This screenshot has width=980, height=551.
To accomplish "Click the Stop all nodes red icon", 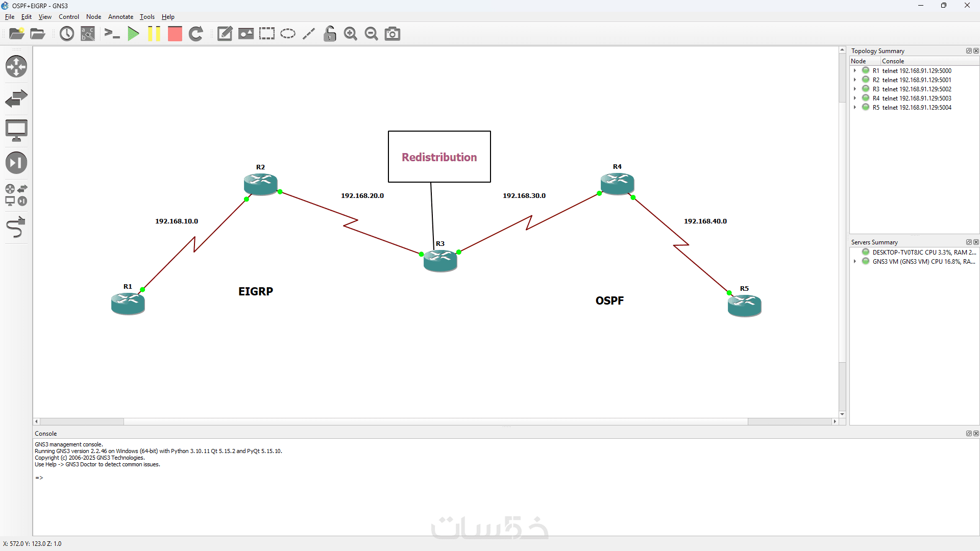I will pos(175,34).
